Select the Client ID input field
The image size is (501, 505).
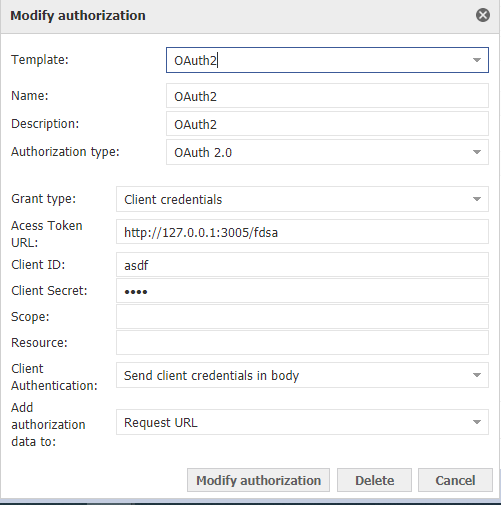302,265
